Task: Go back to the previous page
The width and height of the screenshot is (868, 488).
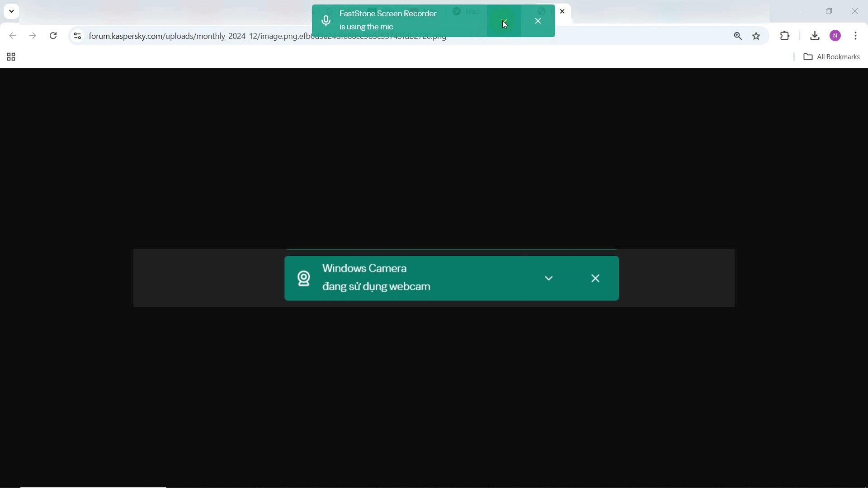Action: coord(13,36)
